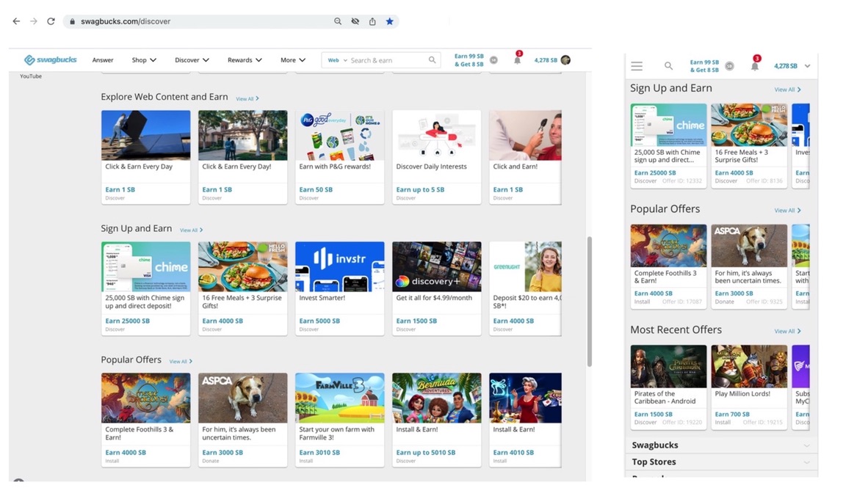Open the FarmVille 3 offer thumbnail
The width and height of the screenshot is (868, 488).
pyautogui.click(x=339, y=397)
